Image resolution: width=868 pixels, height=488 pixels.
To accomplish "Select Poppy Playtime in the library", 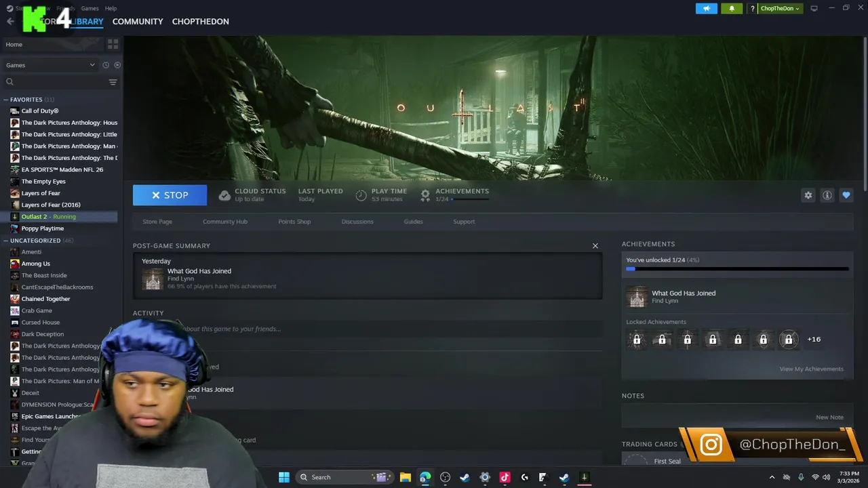I will [x=43, y=228].
